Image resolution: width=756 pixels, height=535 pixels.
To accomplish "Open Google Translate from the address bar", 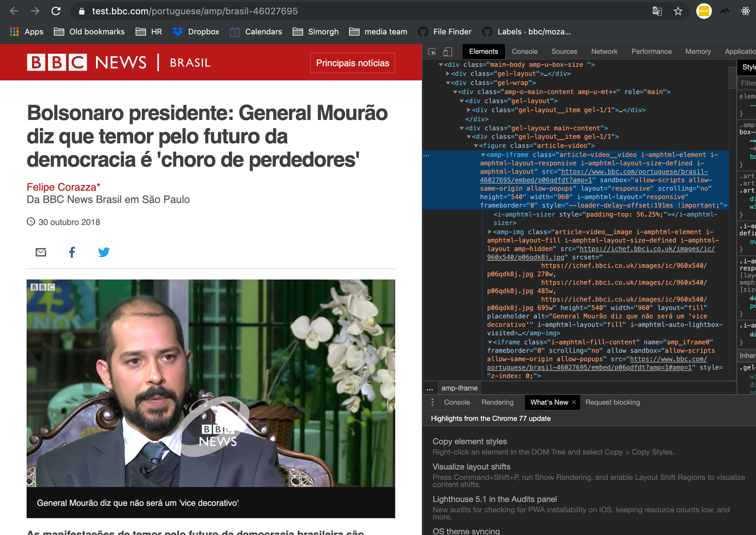I will point(657,11).
